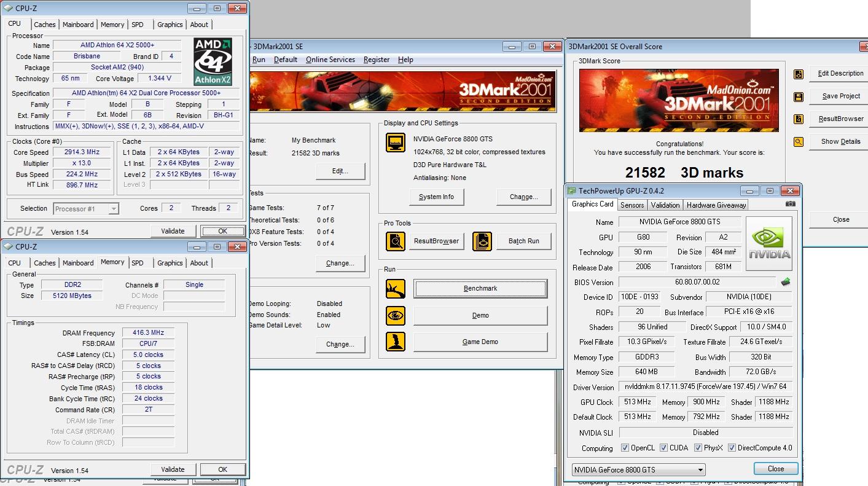The image size is (868, 486).
Task: Switch to SPD tab in top CPU-Z
Action: pyautogui.click(x=138, y=25)
